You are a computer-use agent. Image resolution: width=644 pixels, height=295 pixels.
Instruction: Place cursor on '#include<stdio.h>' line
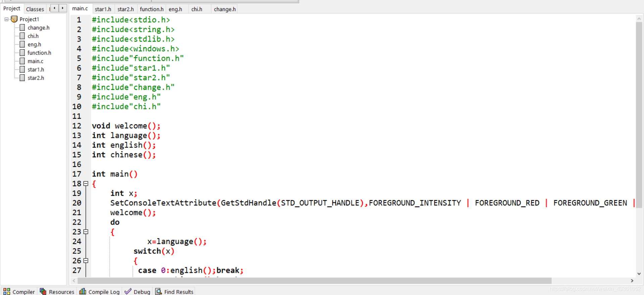click(x=131, y=20)
